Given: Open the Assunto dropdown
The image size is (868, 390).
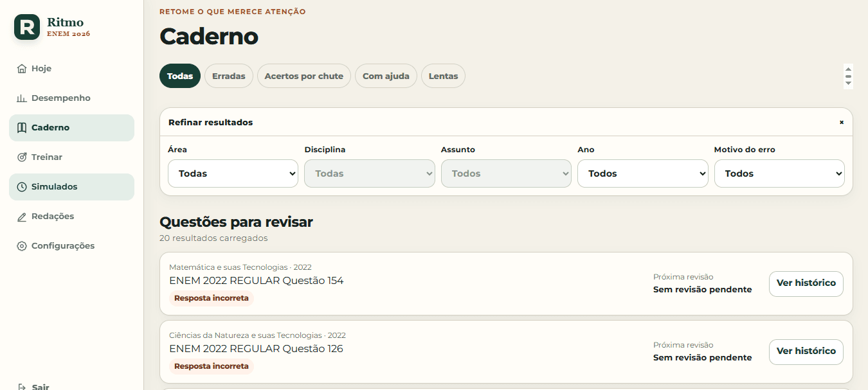Looking at the screenshot, I should tap(506, 173).
